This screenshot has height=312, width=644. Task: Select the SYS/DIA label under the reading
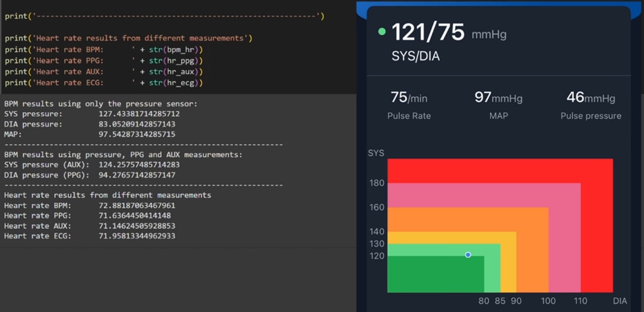[415, 57]
